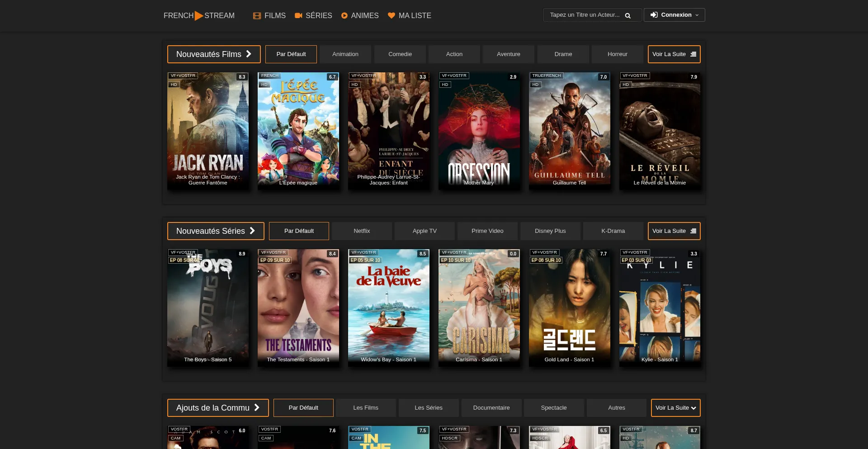Click the list icon on films Voir La Suite
Screen dimensions: 868x449
pyautogui.click(x=693, y=54)
